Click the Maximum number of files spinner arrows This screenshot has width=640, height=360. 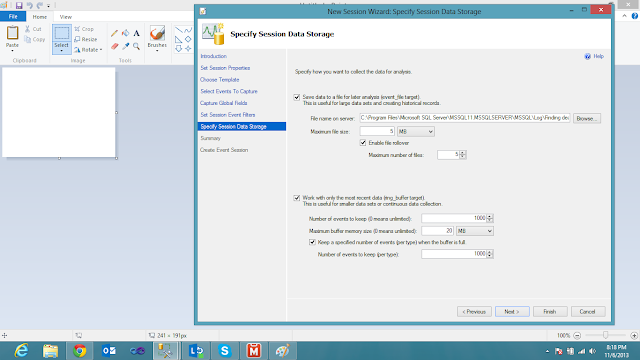(x=462, y=155)
